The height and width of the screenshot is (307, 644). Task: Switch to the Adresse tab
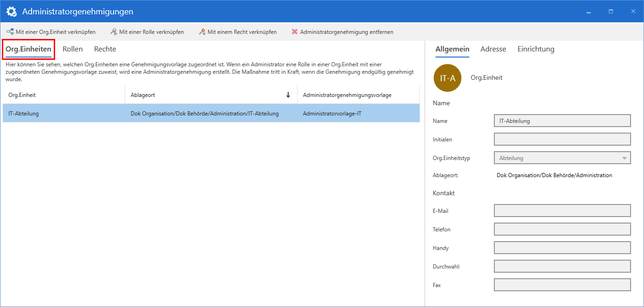tap(493, 49)
